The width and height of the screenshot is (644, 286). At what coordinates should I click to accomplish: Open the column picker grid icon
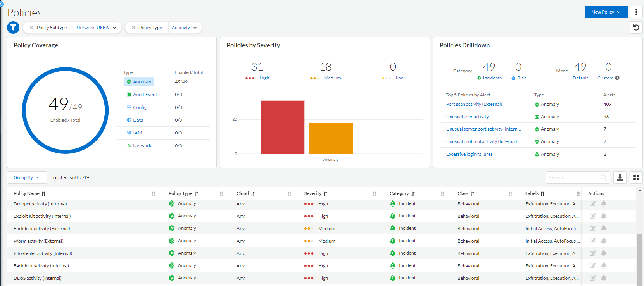[x=636, y=177]
